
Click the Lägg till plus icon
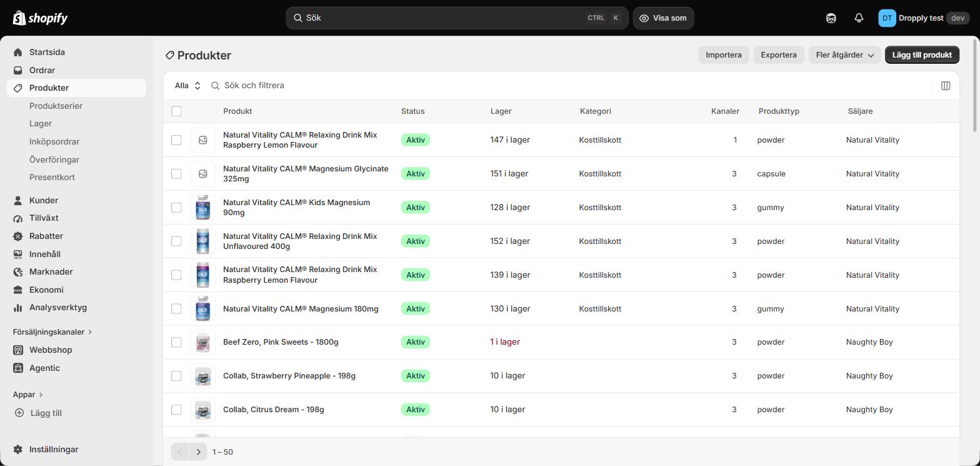point(19,413)
